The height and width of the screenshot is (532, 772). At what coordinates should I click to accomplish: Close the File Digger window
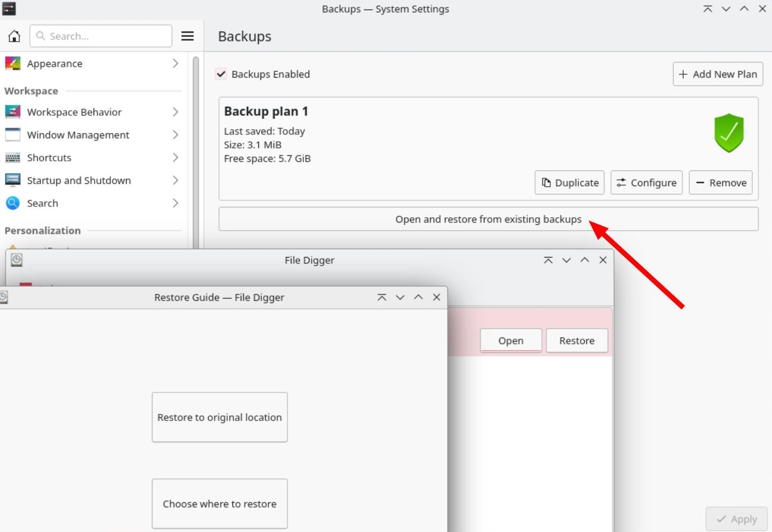point(603,260)
